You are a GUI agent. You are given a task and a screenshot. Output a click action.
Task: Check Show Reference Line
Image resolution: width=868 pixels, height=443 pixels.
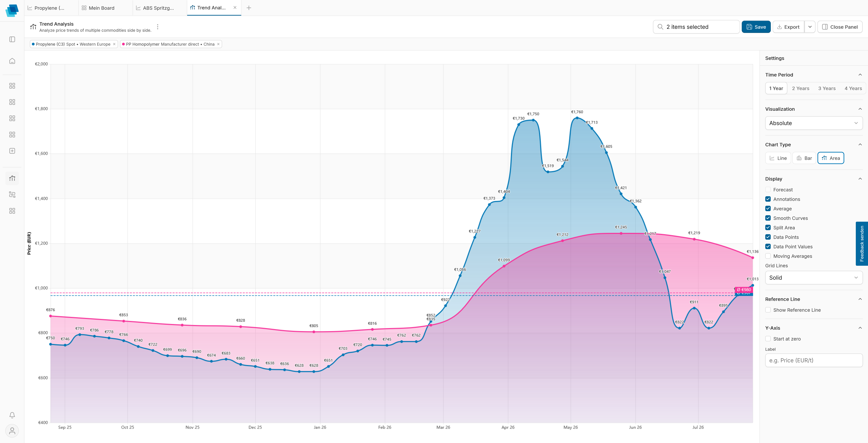click(768, 310)
